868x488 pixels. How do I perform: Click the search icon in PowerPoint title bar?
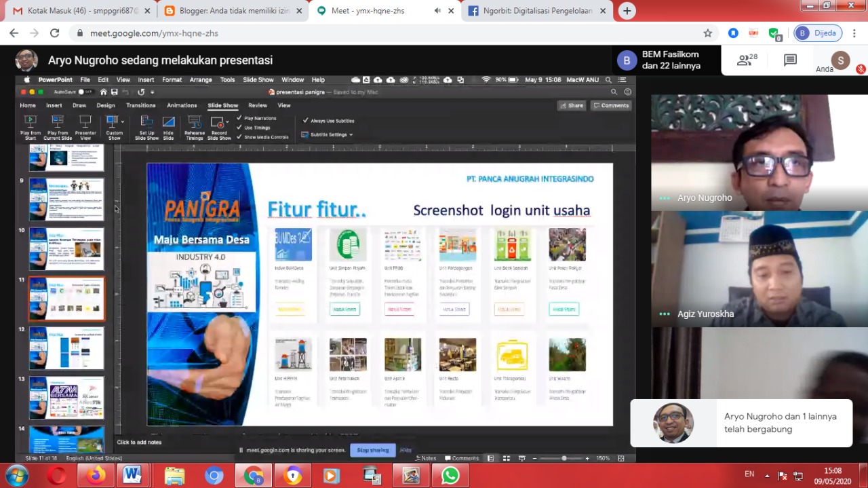[614, 92]
